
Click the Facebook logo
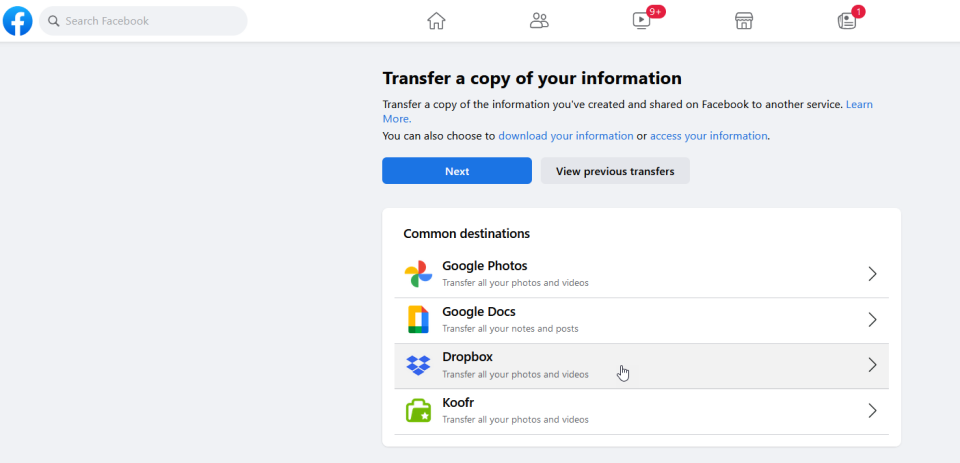tap(18, 21)
